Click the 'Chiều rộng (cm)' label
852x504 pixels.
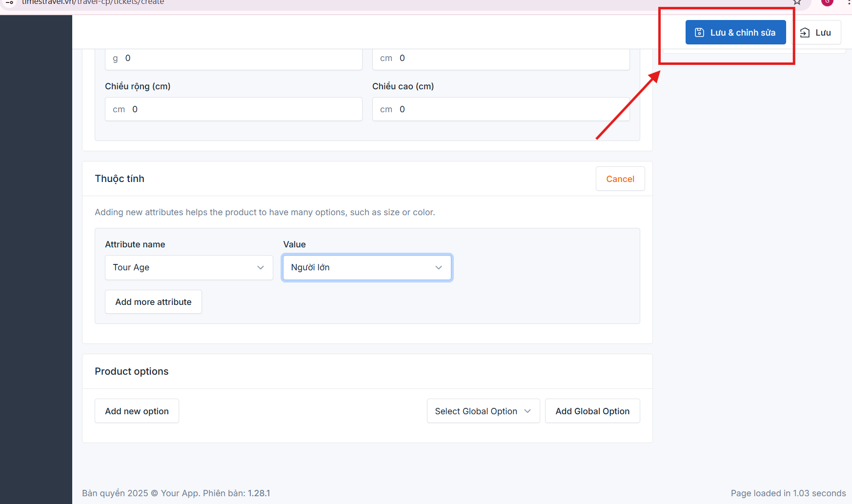tap(138, 86)
